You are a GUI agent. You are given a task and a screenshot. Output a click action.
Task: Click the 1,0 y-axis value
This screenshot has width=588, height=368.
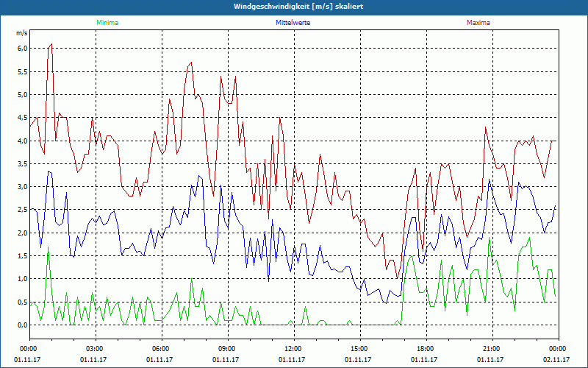coord(23,279)
